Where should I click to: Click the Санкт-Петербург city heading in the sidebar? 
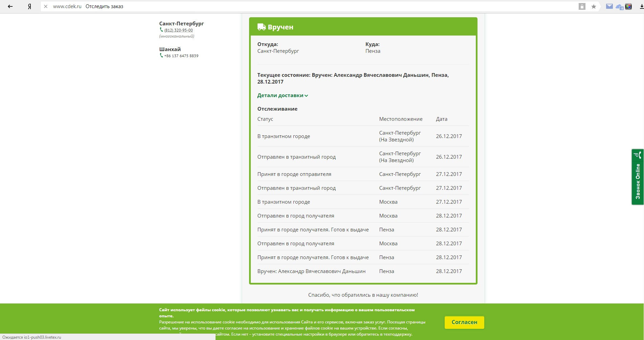(181, 24)
